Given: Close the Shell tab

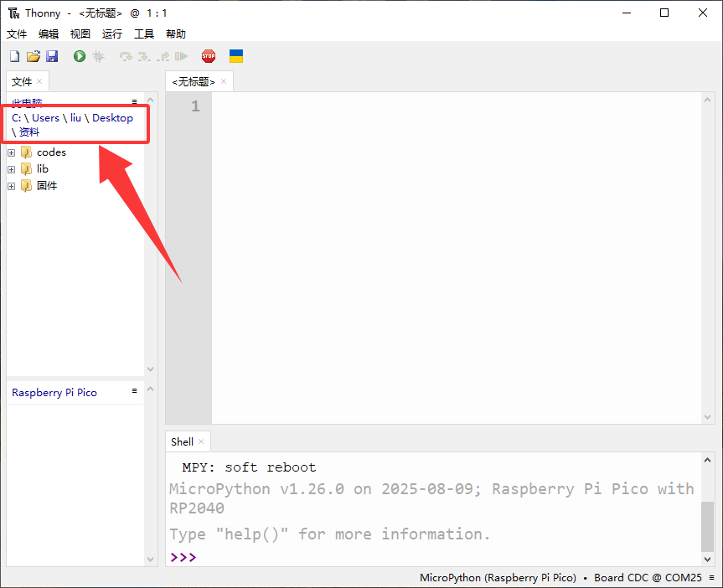Looking at the screenshot, I should coord(201,441).
